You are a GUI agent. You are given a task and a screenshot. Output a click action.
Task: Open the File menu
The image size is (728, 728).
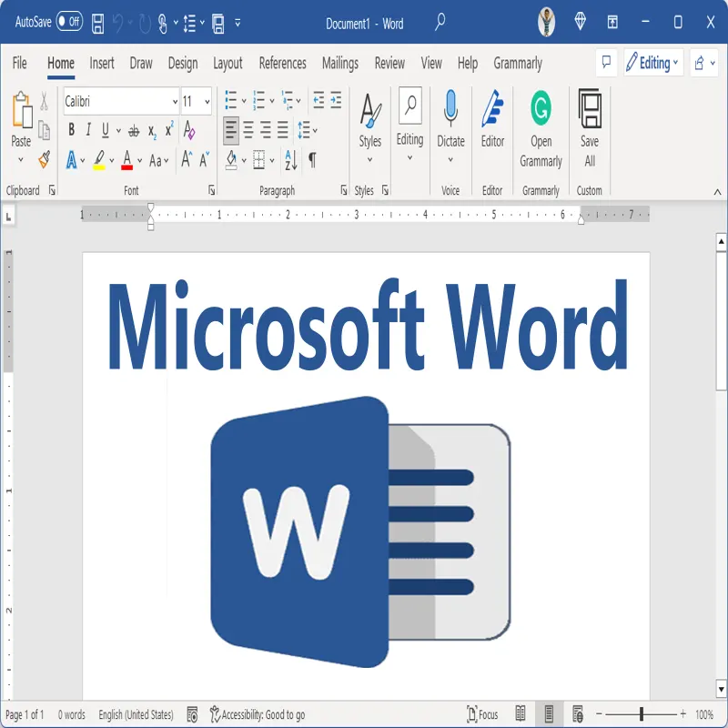19,63
